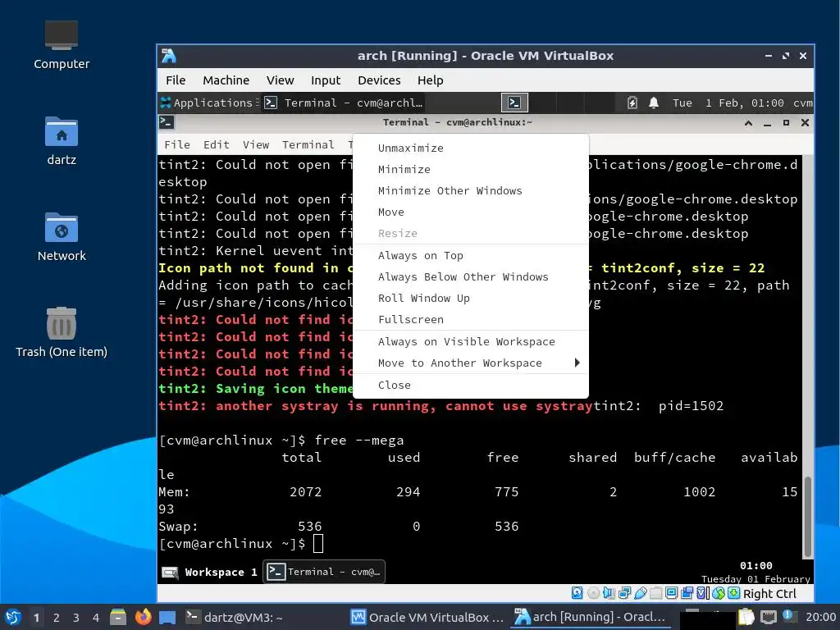
Task: Open VirtualBox Input menu
Action: click(x=325, y=80)
